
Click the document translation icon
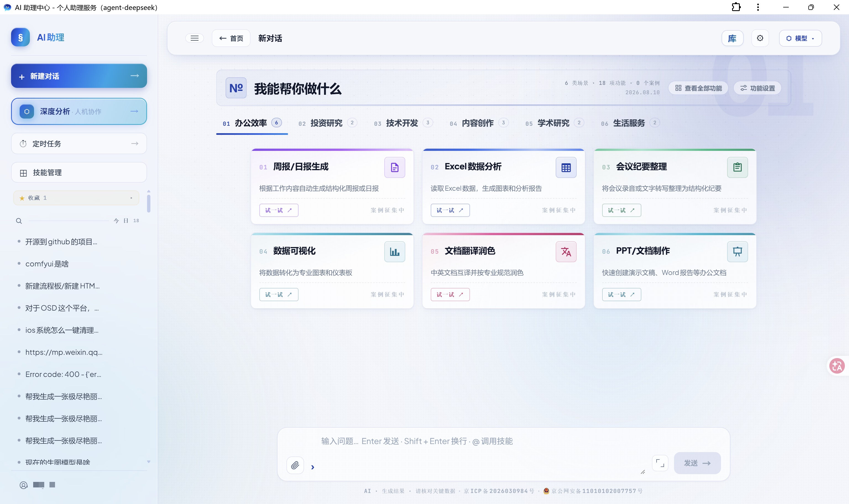click(x=566, y=252)
